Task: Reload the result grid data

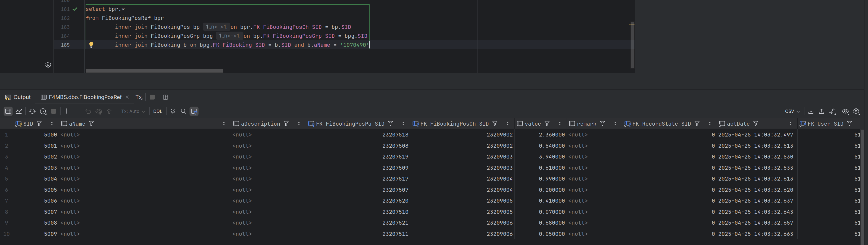Action: 32,111
